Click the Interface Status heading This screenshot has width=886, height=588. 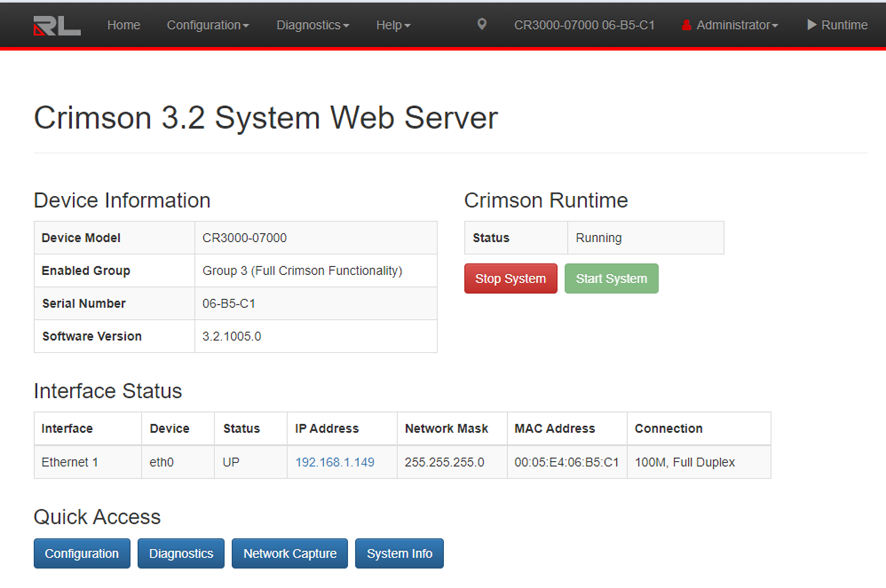click(108, 391)
